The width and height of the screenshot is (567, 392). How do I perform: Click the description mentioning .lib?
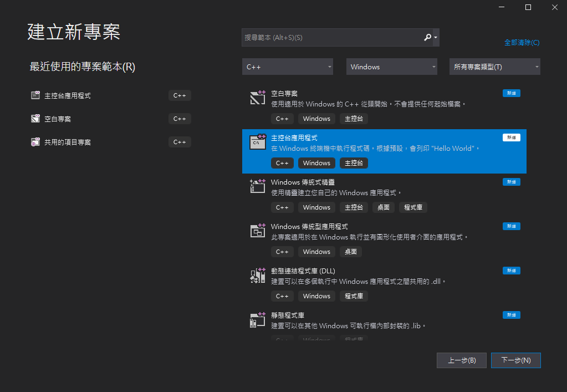pyautogui.click(x=348, y=326)
